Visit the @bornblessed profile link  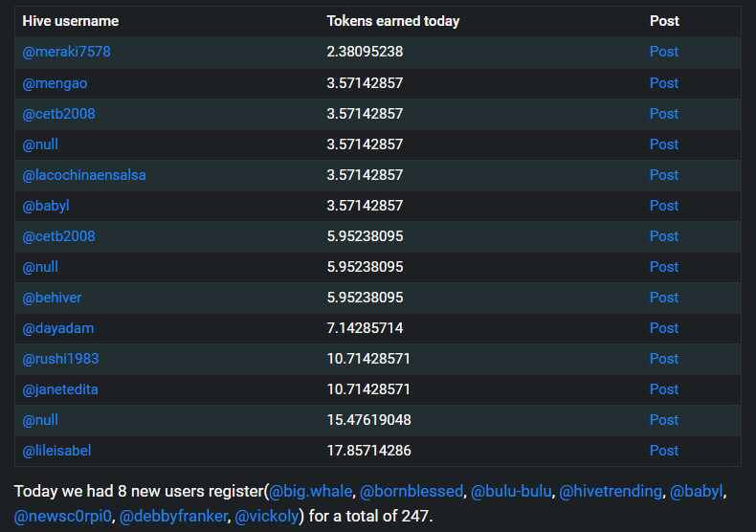point(411,492)
